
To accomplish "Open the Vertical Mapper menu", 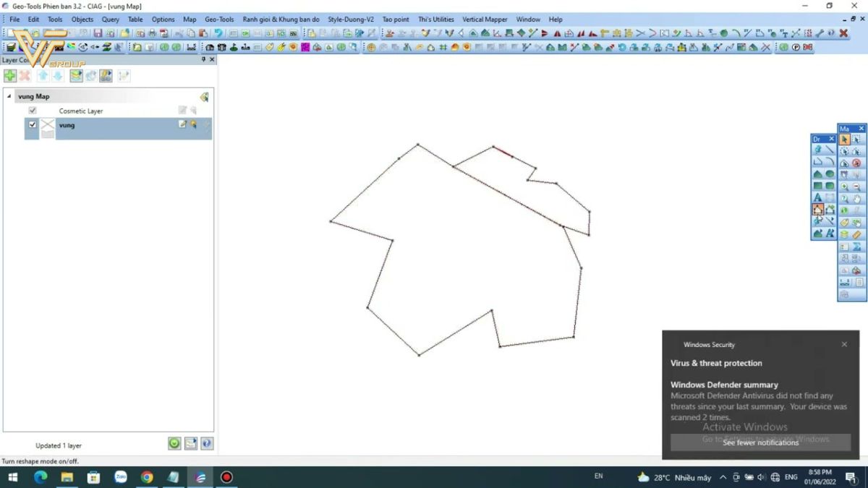I will [x=485, y=20].
